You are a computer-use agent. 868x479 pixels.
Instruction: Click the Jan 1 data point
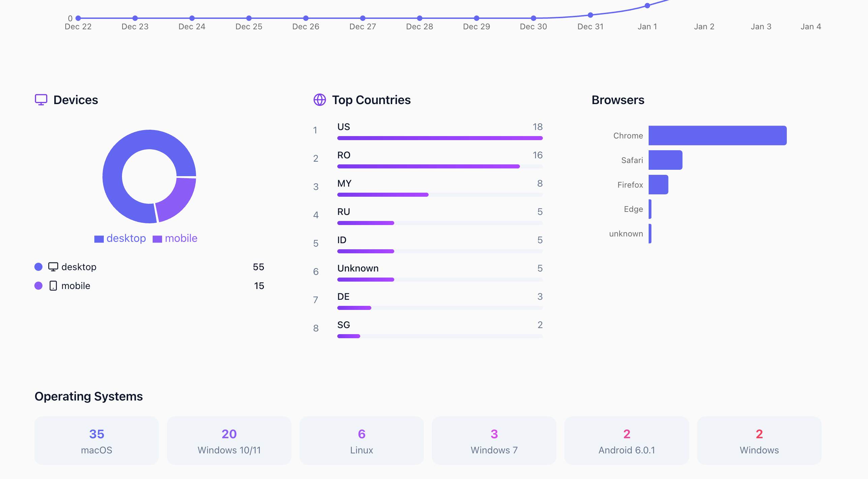647,6
